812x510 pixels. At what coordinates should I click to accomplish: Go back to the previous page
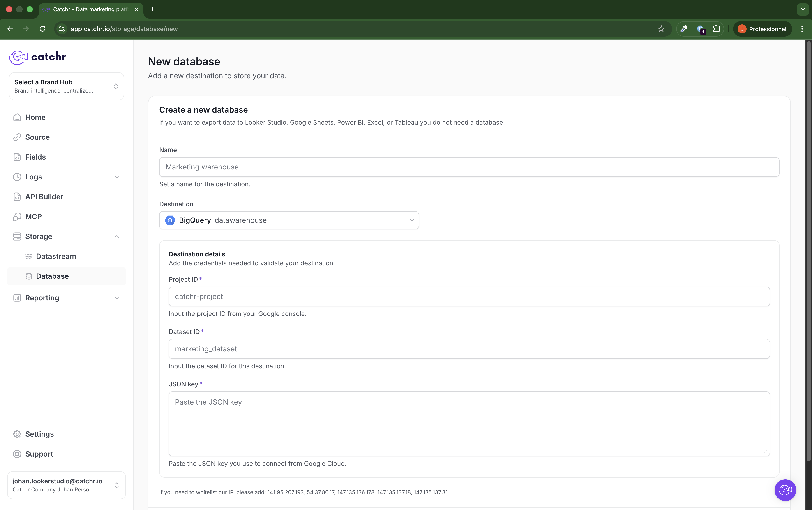10,29
